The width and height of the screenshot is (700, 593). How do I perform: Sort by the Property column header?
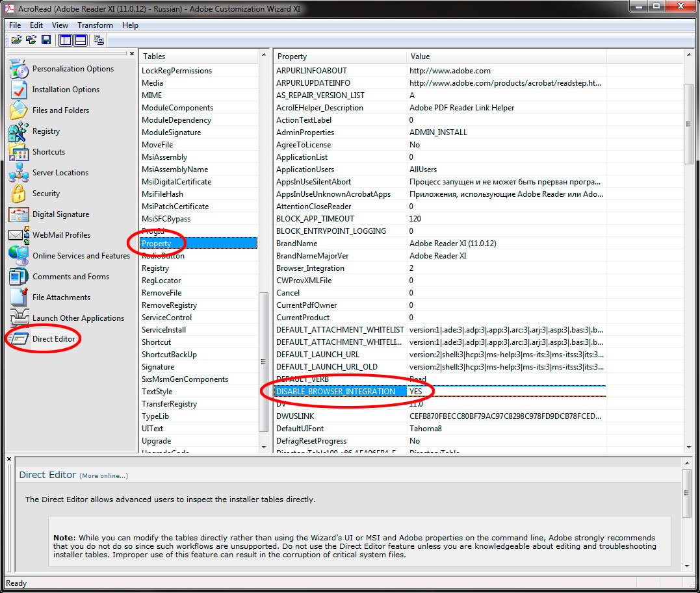[x=340, y=57]
